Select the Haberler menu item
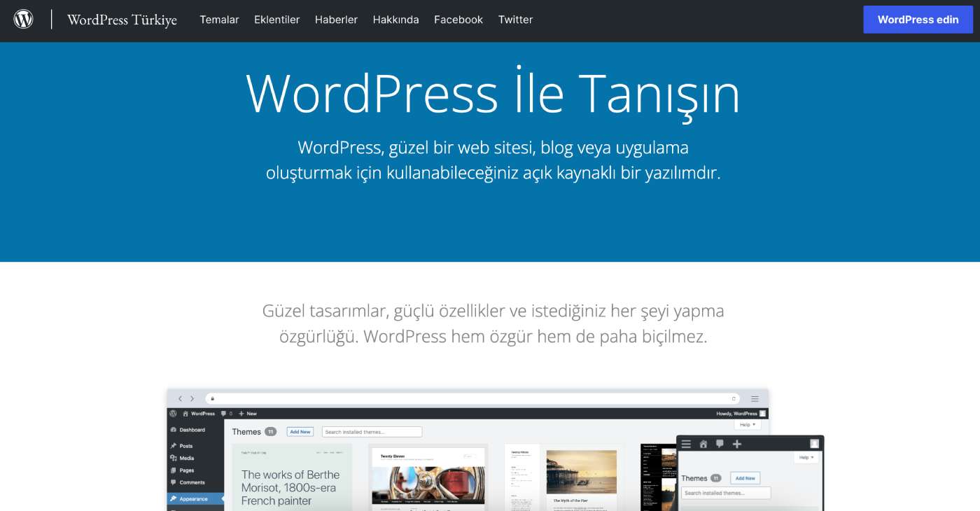This screenshot has width=980, height=511. click(x=336, y=20)
